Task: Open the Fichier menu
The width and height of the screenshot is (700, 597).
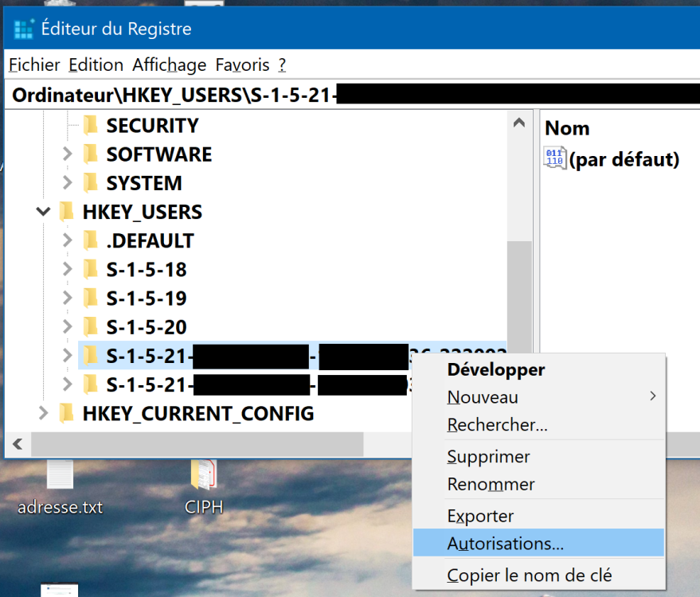Action: [34, 65]
